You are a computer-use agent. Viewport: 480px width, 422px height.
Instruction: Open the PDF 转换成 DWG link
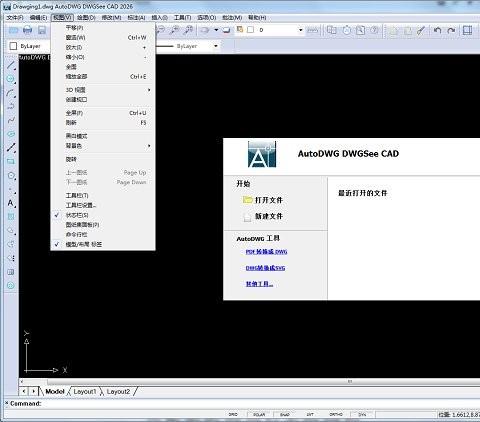266,252
